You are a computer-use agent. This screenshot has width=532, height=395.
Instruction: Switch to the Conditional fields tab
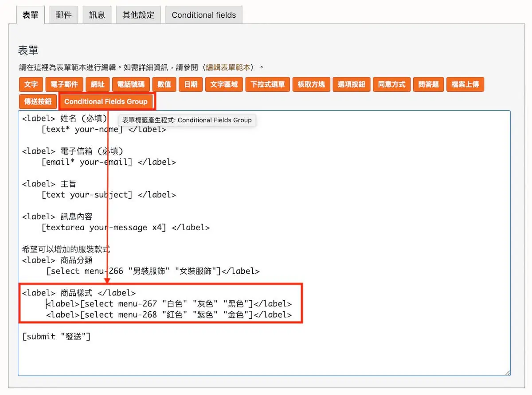coord(204,15)
